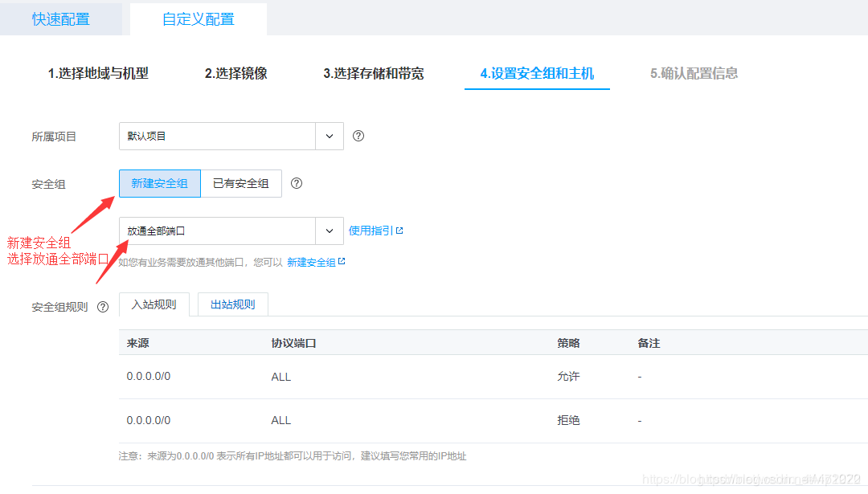Switch to the 快速配置 tab
Viewport: 868px width, 494px height.
coord(60,17)
